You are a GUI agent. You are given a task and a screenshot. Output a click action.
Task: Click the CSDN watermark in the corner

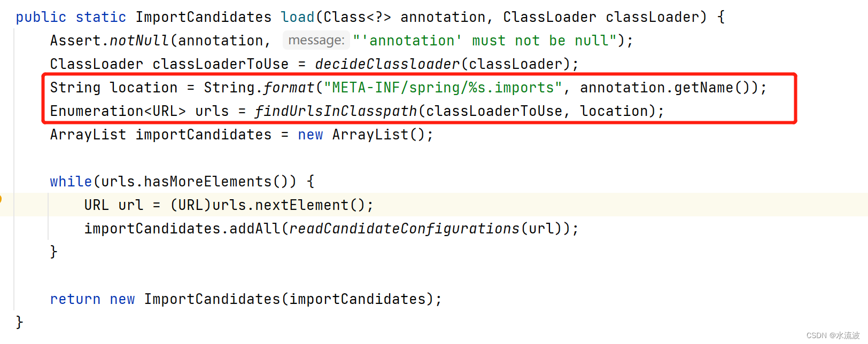pyautogui.click(x=833, y=335)
